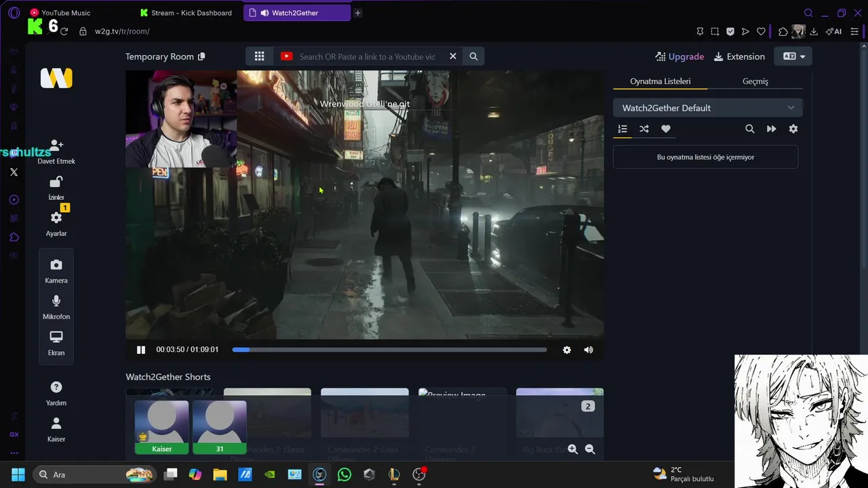
Task: Zoom out on user cards
Action: tap(590, 449)
